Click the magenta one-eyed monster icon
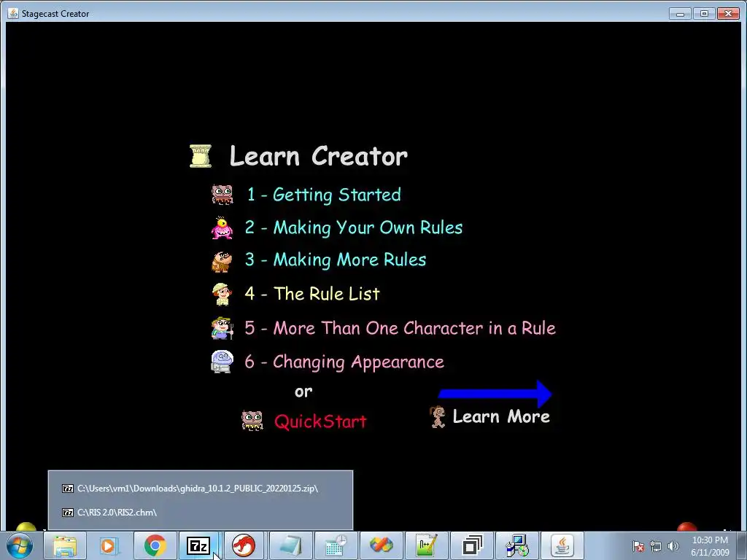Viewport: 747px width, 560px height. 222,227
